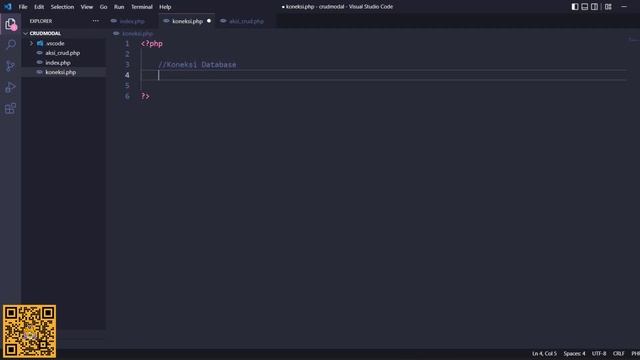640x360 pixels.
Task: Toggle the primary side bar layout icon
Action: tap(575, 7)
